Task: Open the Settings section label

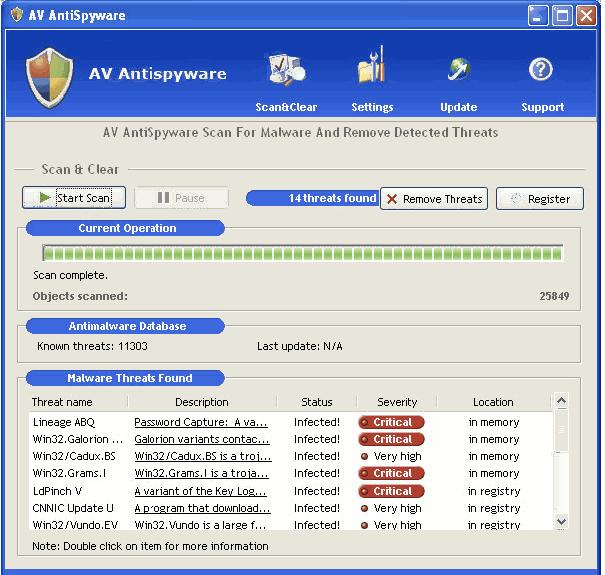Action: pyautogui.click(x=372, y=107)
